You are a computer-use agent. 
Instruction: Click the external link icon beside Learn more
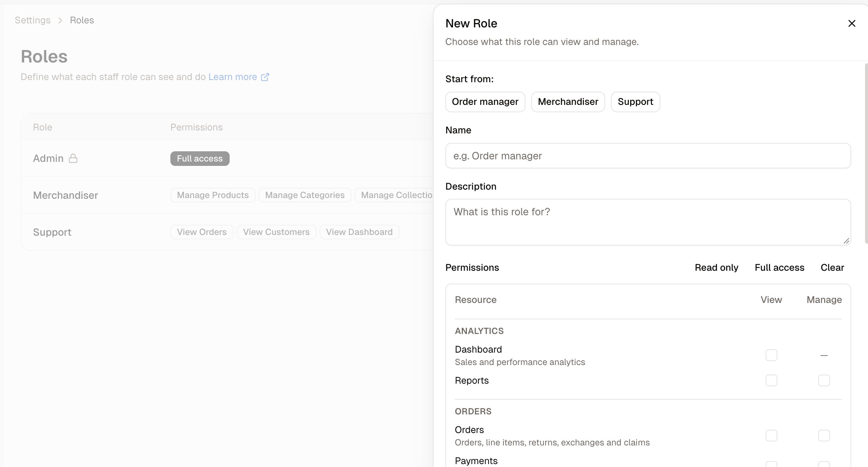tap(265, 77)
